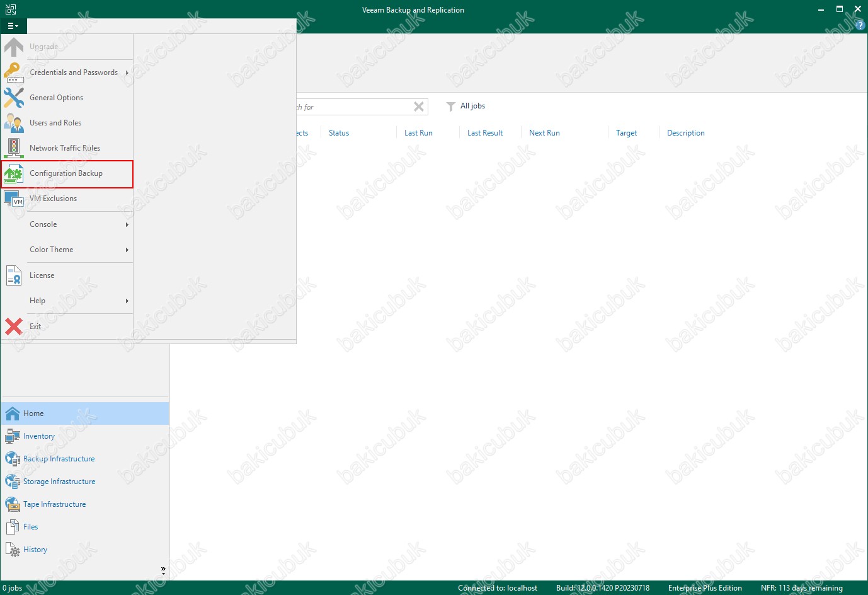868x595 pixels.
Task: Click the app icon in the title bar
Action: pos(11,9)
